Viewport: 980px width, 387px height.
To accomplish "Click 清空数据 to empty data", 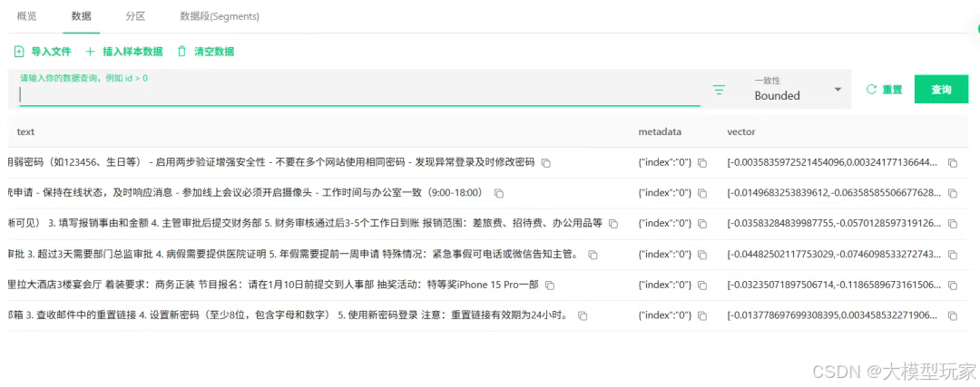I will coord(206,51).
